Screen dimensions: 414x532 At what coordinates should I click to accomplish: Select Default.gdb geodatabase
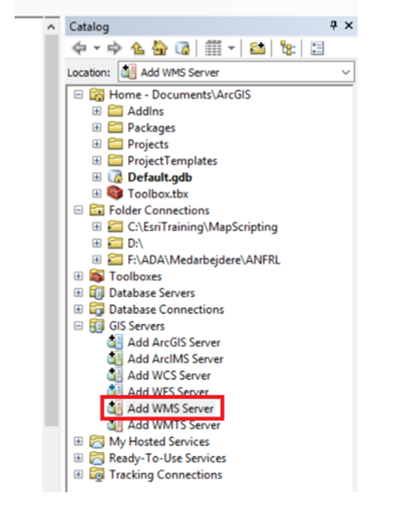point(160,177)
